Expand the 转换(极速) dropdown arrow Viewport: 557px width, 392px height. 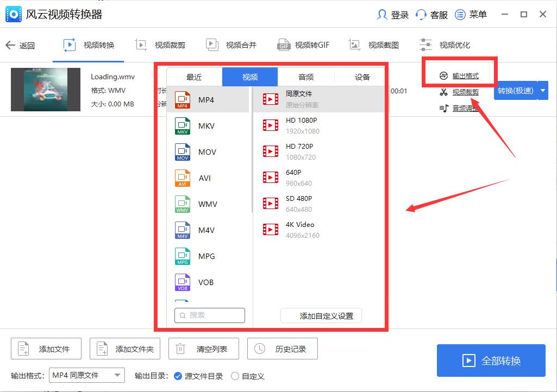pyautogui.click(x=543, y=91)
